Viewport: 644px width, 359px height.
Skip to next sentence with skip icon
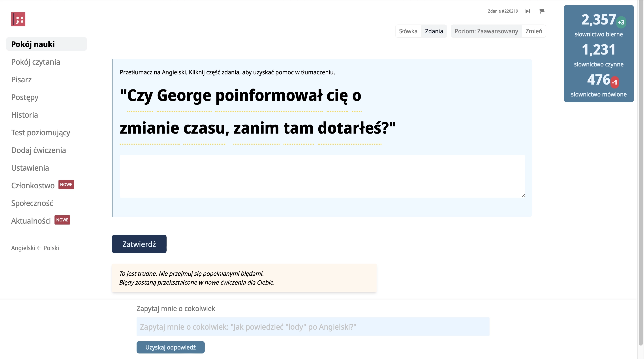pos(528,11)
